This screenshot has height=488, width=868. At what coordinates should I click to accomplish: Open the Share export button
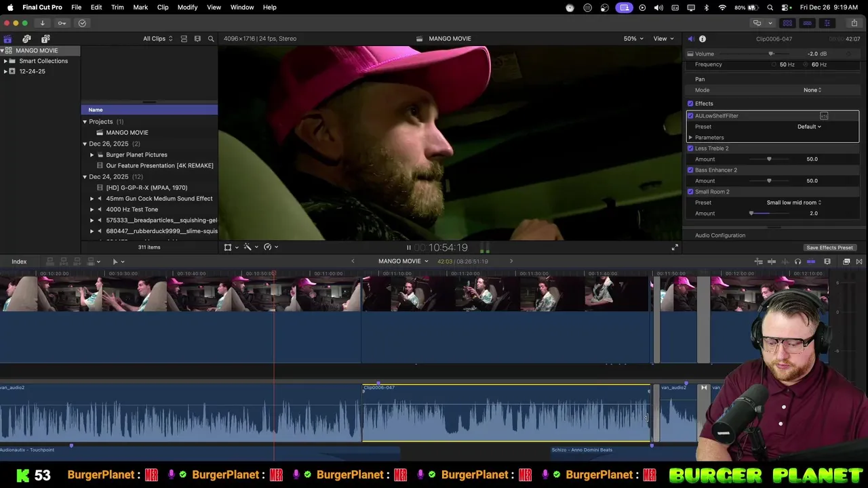[854, 23]
